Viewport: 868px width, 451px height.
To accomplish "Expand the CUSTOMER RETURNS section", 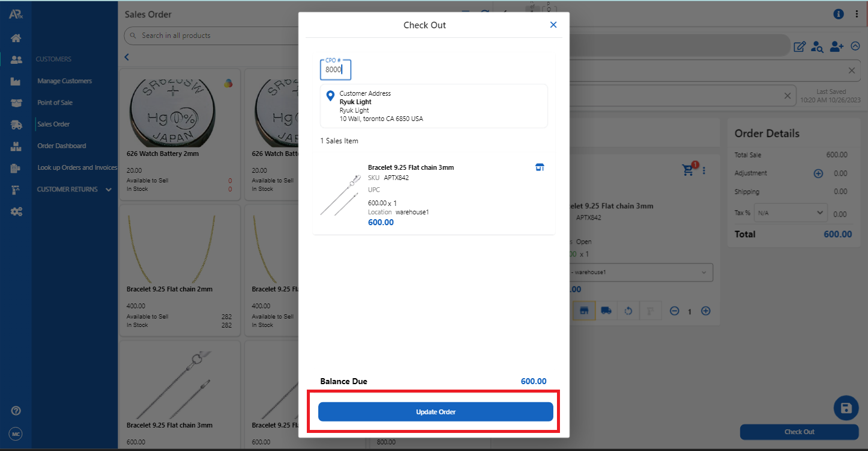I will (x=108, y=189).
